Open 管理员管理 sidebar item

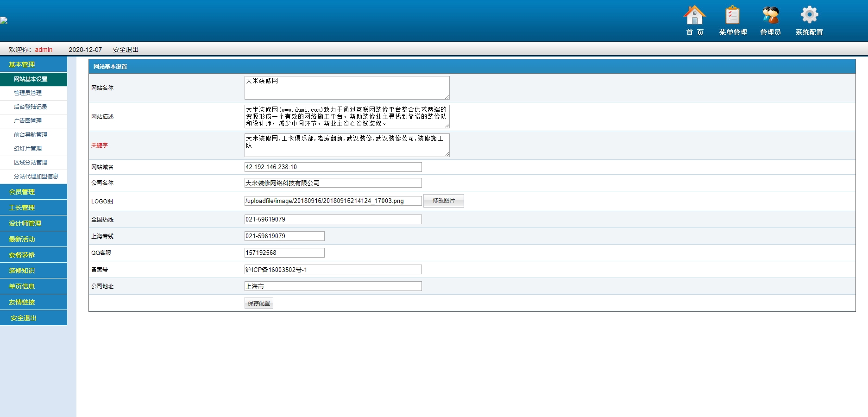(x=33, y=93)
